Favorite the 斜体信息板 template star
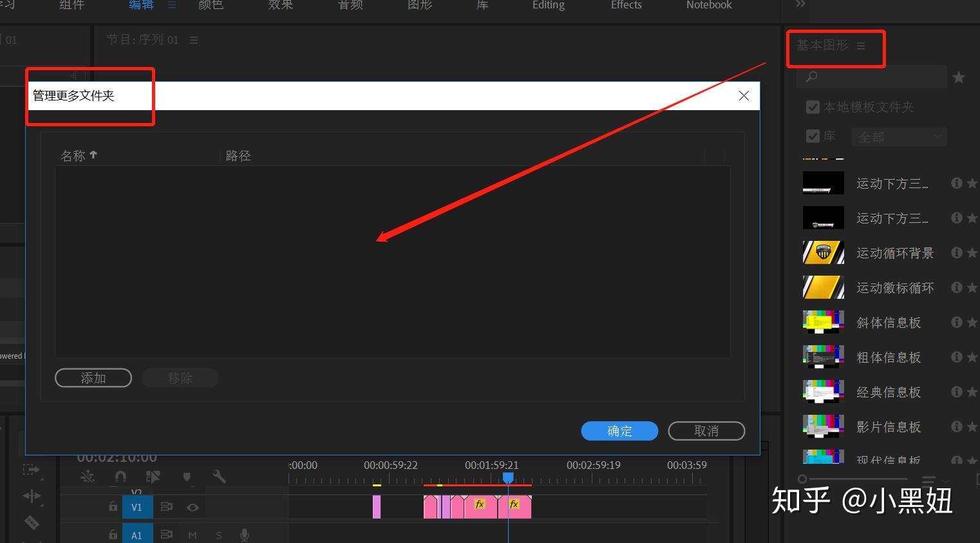Image resolution: width=980 pixels, height=543 pixels. [972, 322]
